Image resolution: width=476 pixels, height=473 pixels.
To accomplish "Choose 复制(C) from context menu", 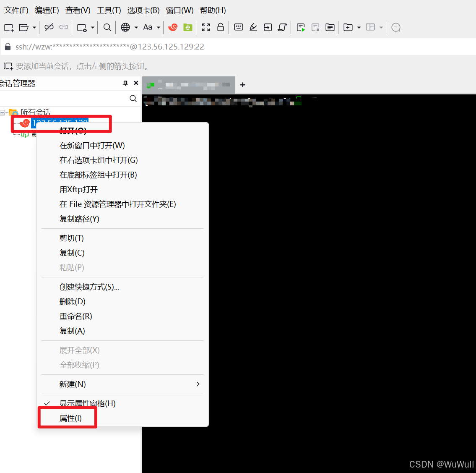I will pyautogui.click(x=122, y=253).
